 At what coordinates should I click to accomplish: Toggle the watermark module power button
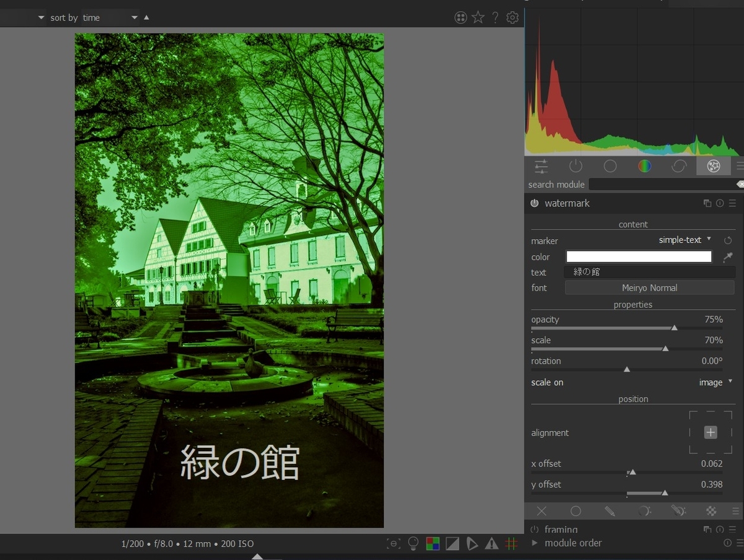pyautogui.click(x=534, y=203)
